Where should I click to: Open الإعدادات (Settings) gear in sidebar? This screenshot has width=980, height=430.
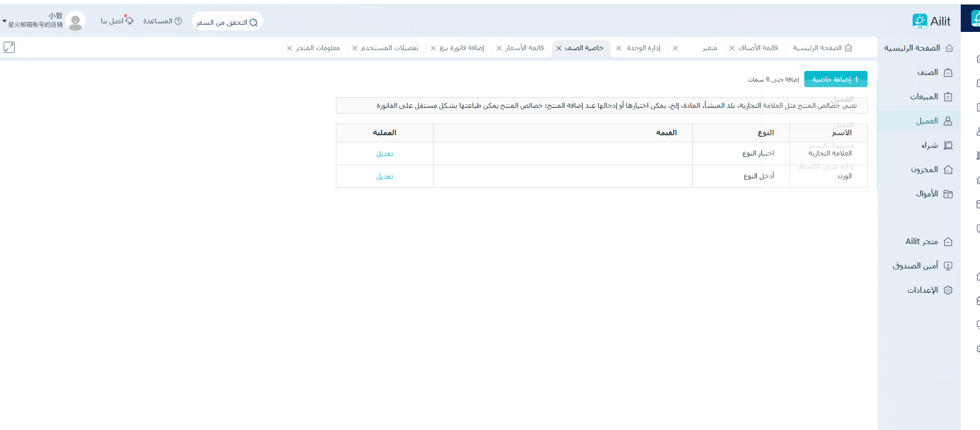pyautogui.click(x=948, y=290)
